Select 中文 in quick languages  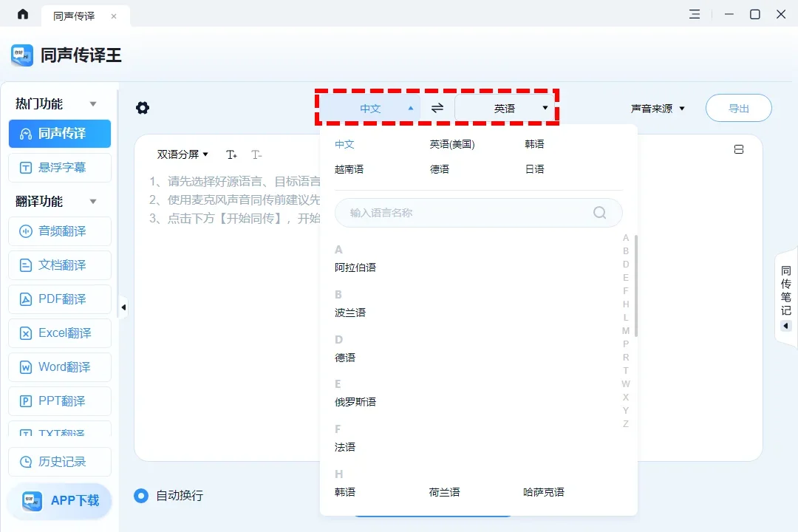(344, 144)
